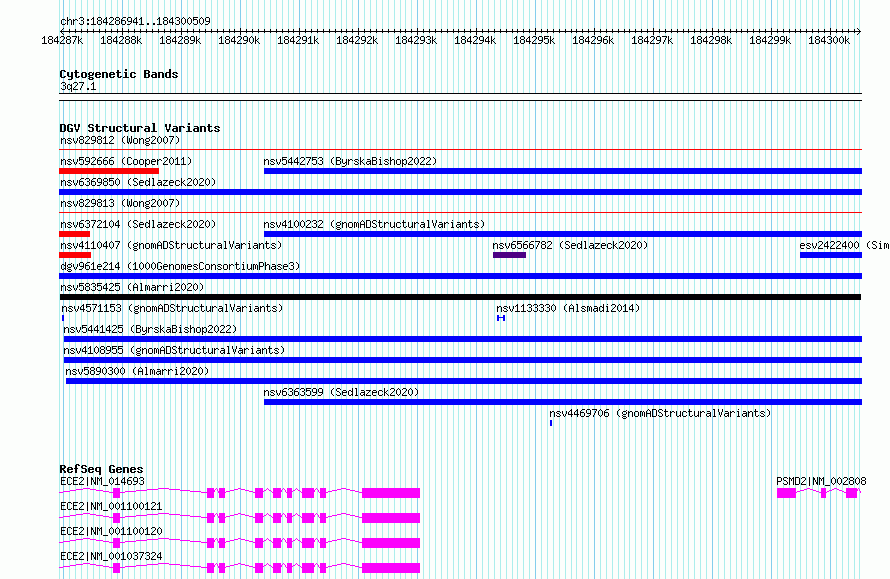
Task: Click the nsv6369850 (Sedlazeck2020) blue bar
Action: 460,192
